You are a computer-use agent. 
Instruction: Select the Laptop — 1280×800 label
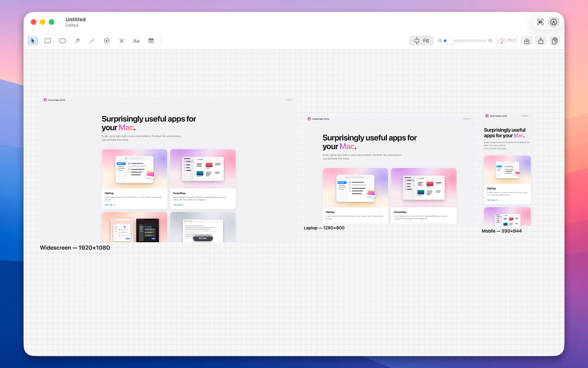324,228
